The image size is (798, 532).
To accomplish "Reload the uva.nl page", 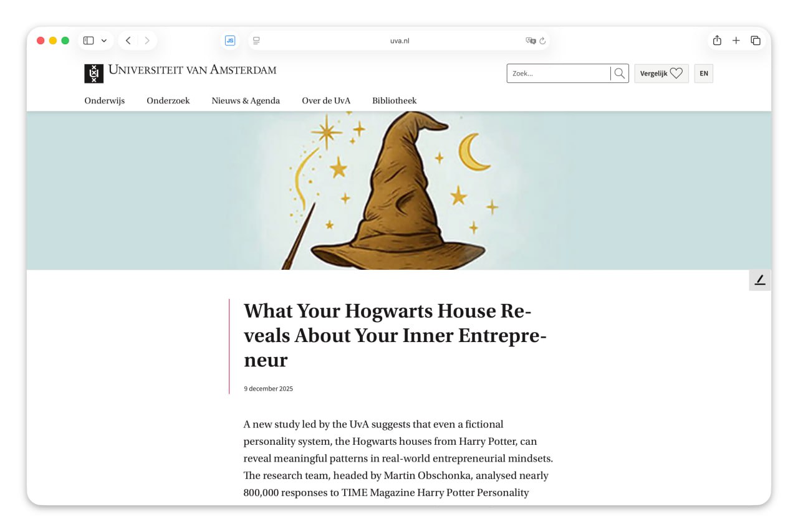I will 542,40.
